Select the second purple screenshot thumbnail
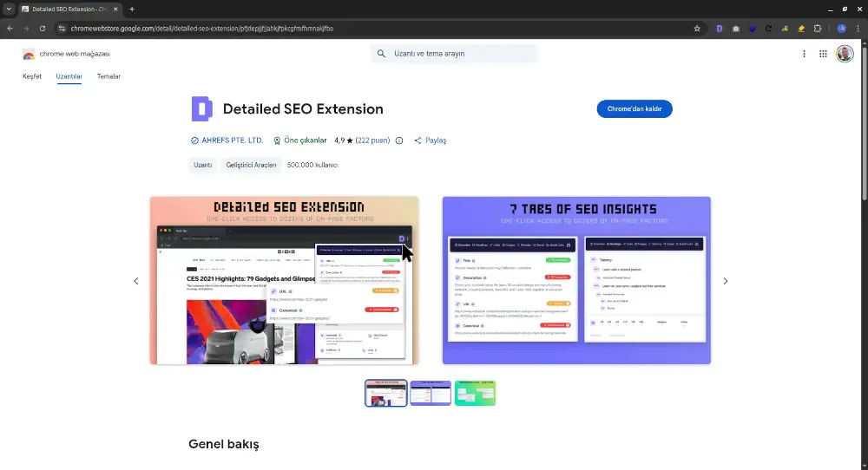868x470 pixels. pyautogui.click(x=431, y=393)
